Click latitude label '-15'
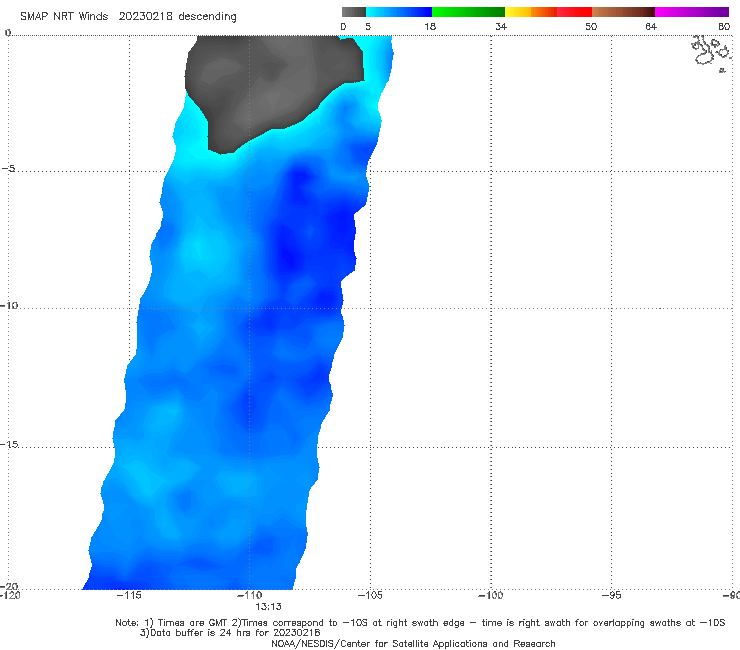740x650 pixels. [x=8, y=444]
